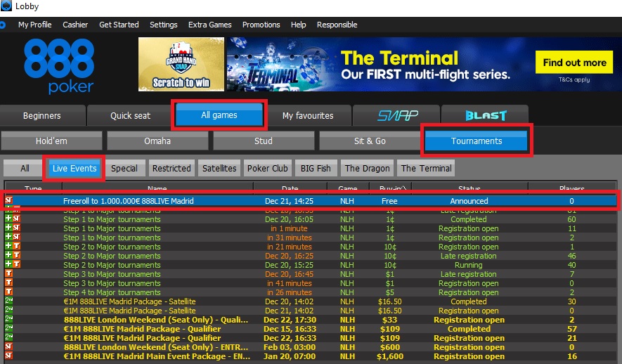Click the 888 poker logo
This screenshot has height=364, width=622.
coord(59,66)
